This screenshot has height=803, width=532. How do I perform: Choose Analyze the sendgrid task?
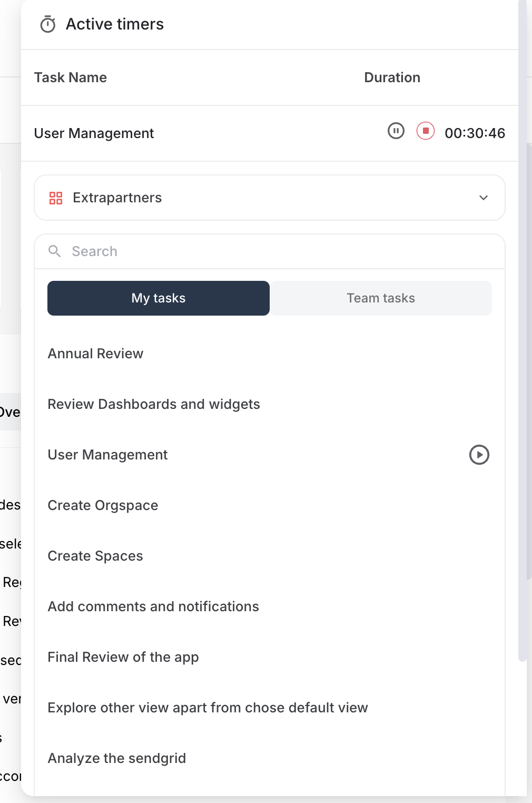pyautogui.click(x=117, y=758)
